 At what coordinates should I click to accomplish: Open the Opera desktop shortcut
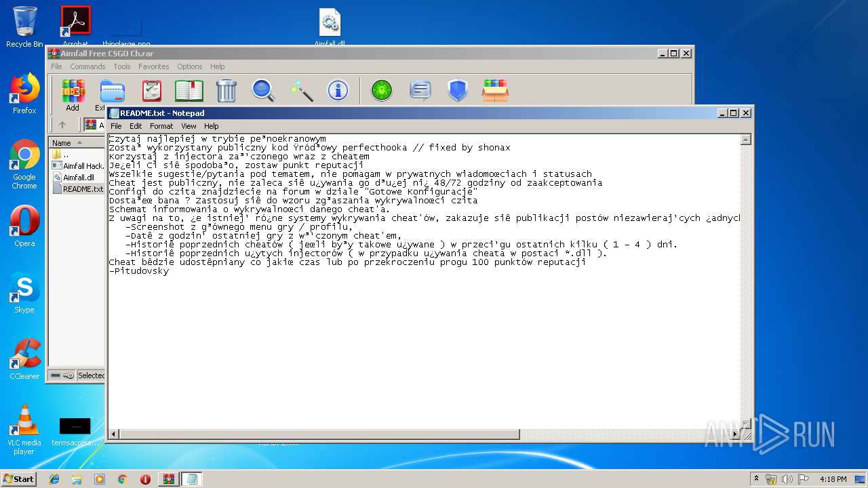click(x=24, y=226)
